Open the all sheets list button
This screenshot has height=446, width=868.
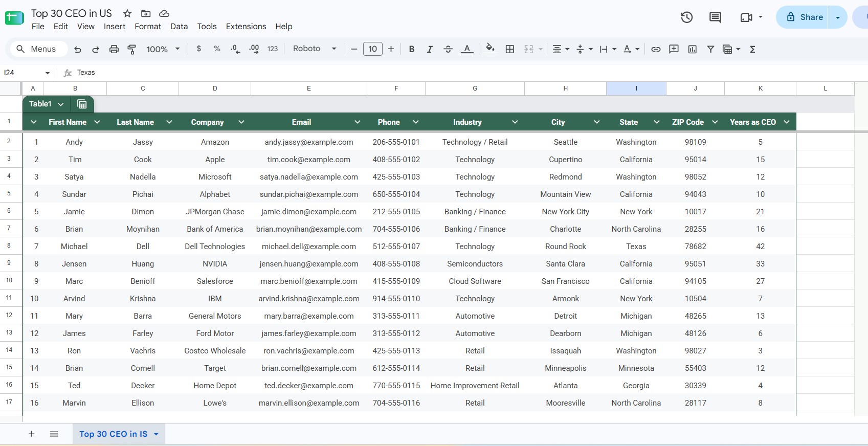point(54,434)
